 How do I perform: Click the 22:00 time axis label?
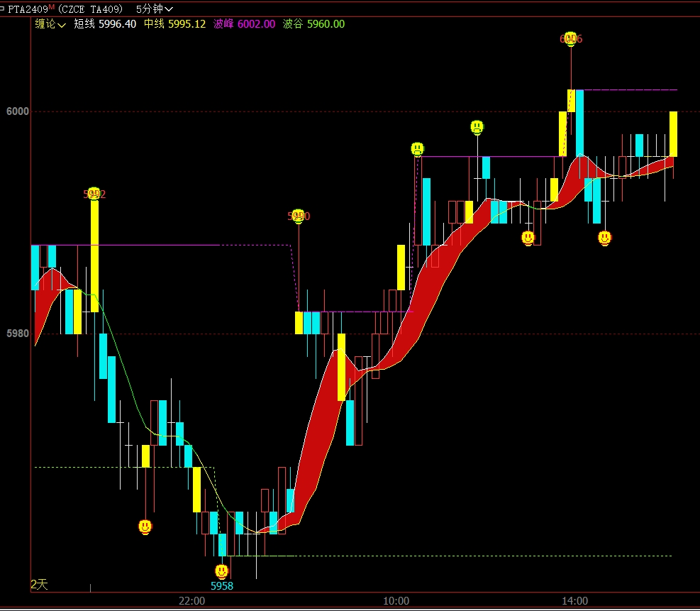tap(192, 601)
